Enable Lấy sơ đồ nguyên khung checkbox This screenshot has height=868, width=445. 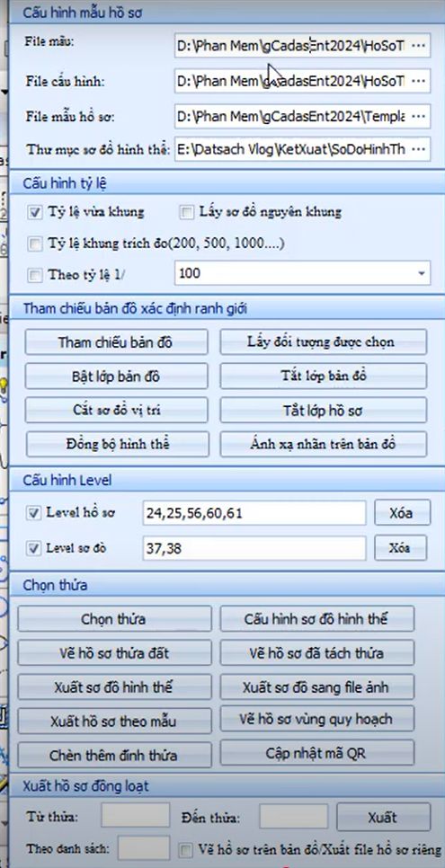[187, 212]
